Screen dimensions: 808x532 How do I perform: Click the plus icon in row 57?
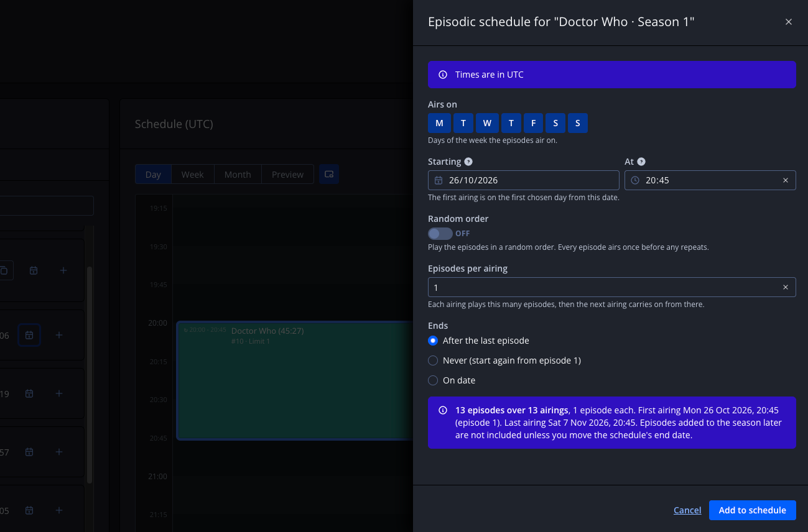[59, 452]
